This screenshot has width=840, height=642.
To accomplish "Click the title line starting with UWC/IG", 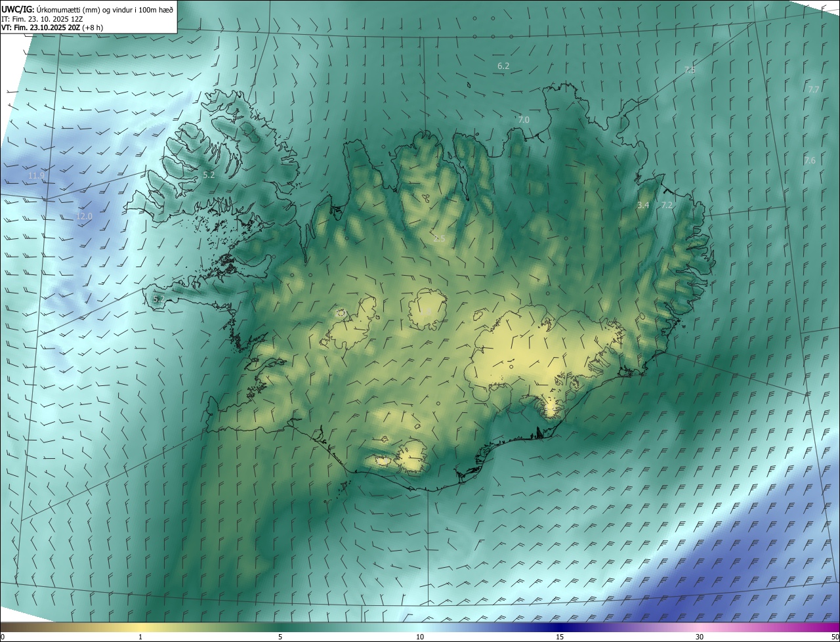I will [87, 9].
